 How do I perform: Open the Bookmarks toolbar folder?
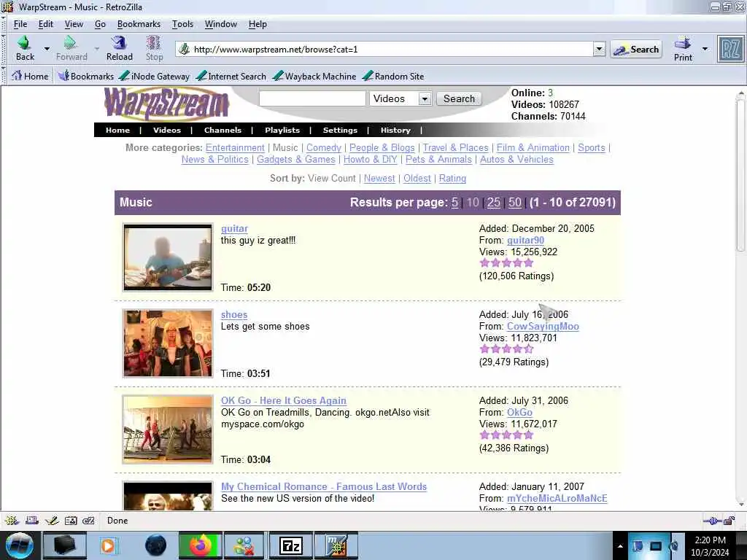tap(86, 76)
